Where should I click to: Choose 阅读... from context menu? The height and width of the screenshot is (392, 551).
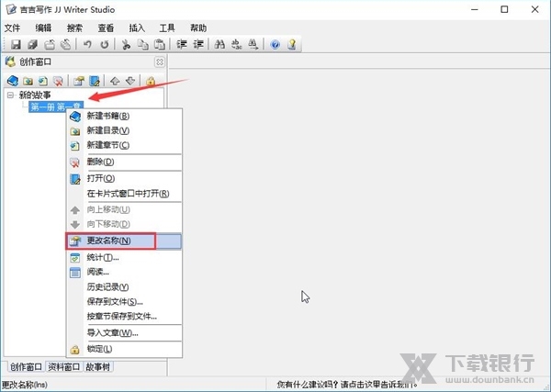tap(124, 273)
